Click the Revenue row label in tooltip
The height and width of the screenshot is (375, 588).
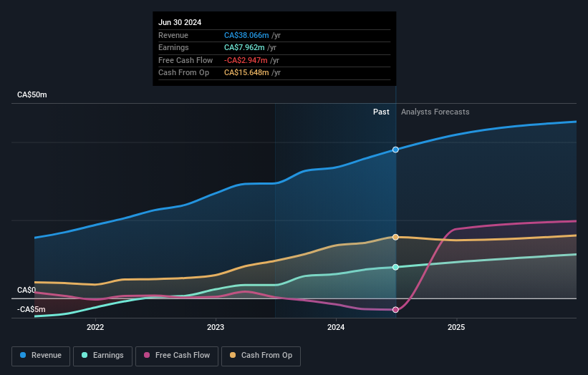173,35
